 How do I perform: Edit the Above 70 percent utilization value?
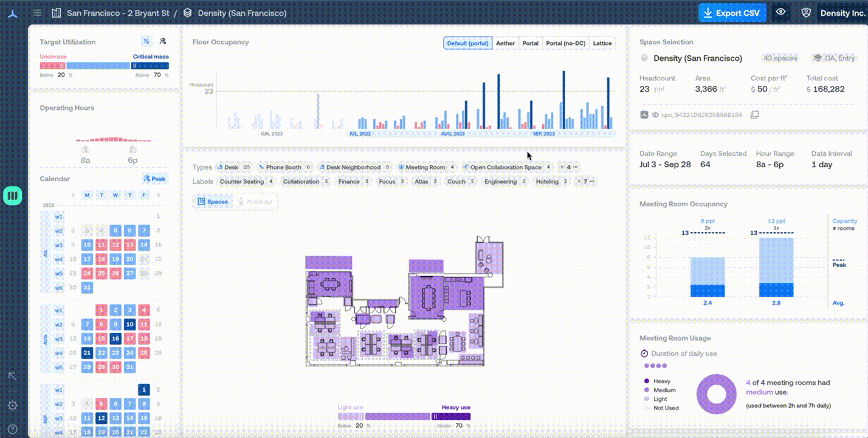[157, 75]
